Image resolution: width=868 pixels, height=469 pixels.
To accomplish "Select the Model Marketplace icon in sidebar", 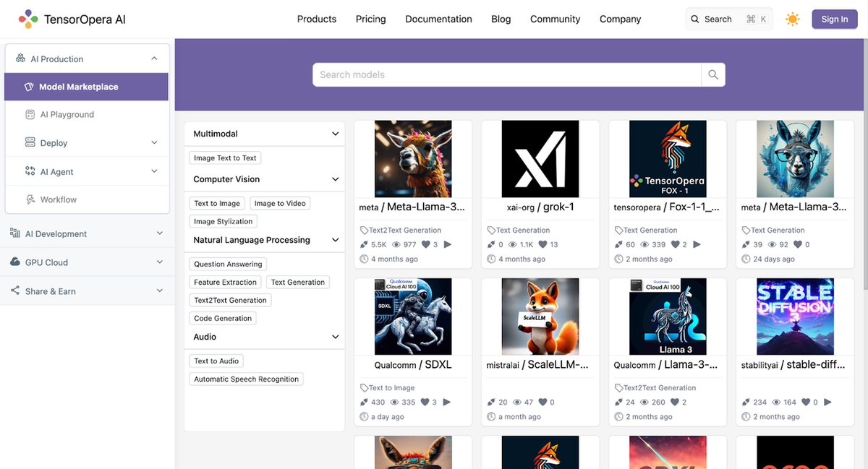I will click(x=30, y=87).
